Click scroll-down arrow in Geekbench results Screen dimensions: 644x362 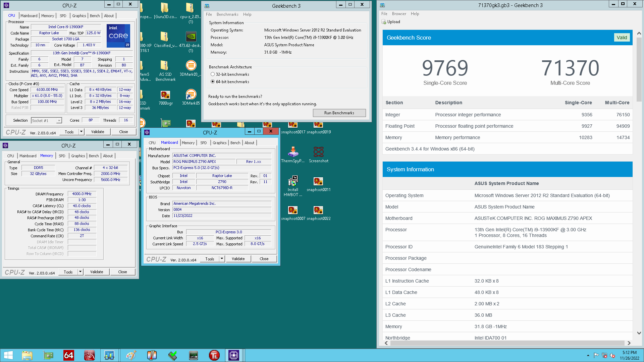[639, 333]
